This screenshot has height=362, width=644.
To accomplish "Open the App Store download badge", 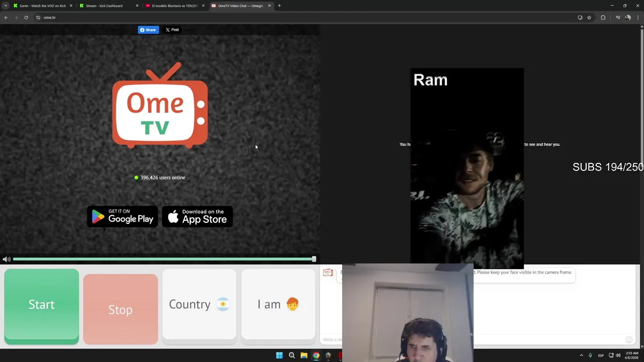I will 197,217.
